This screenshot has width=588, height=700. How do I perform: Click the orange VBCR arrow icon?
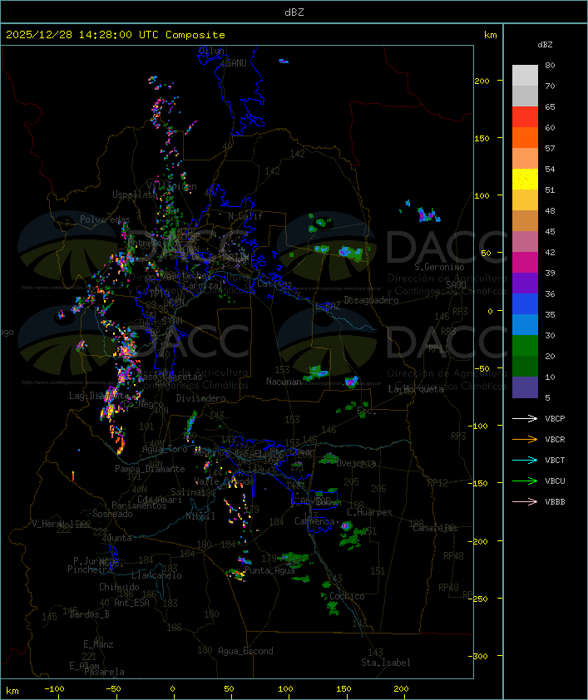[x=525, y=439]
